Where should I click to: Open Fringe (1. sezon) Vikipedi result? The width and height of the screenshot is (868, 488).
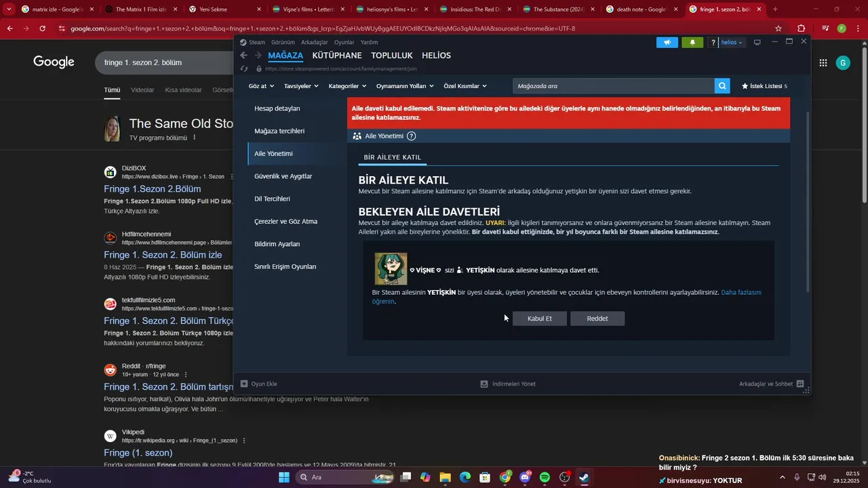(138, 453)
